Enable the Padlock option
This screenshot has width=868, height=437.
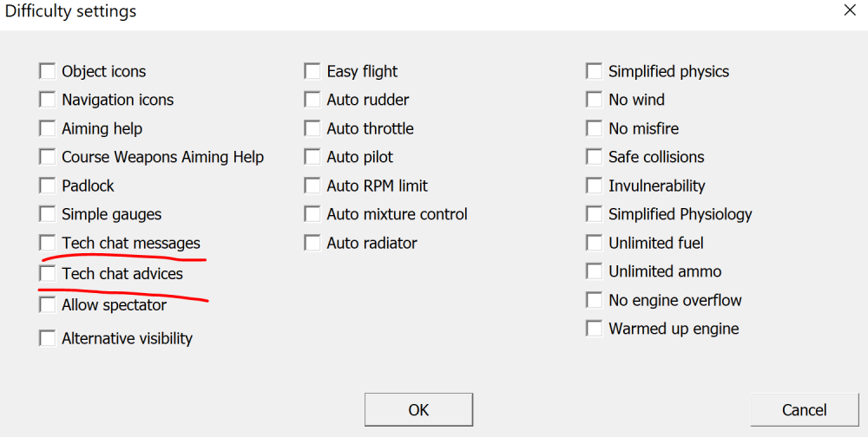[47, 186]
